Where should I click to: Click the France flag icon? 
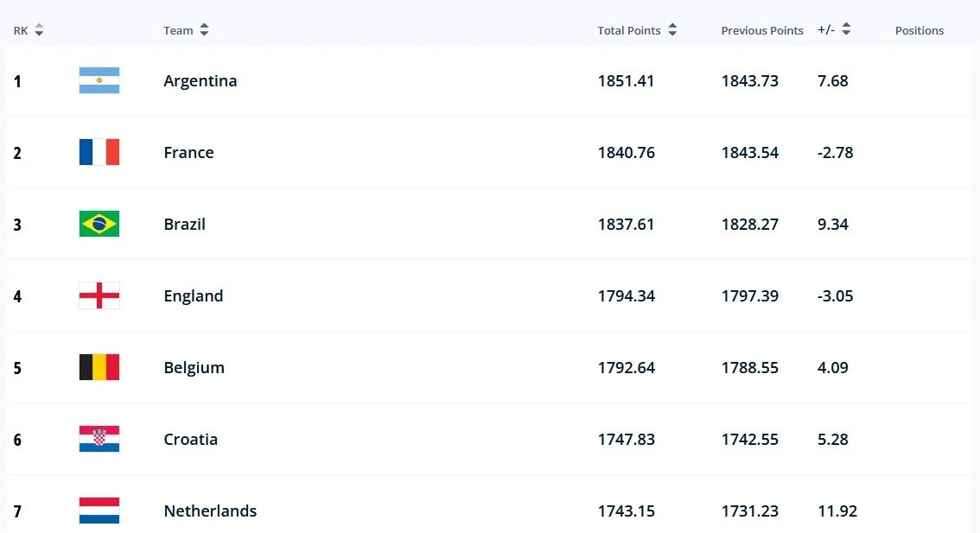pos(99,152)
